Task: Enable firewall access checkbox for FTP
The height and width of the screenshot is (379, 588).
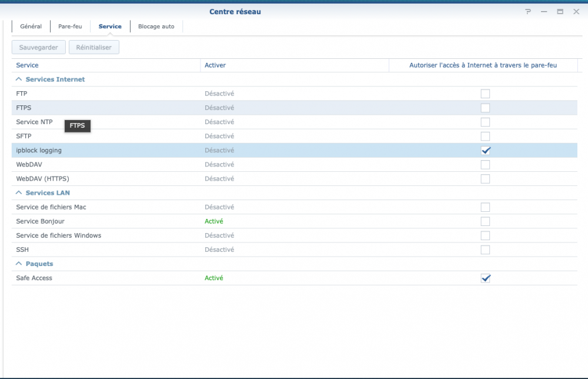Action: (x=485, y=94)
